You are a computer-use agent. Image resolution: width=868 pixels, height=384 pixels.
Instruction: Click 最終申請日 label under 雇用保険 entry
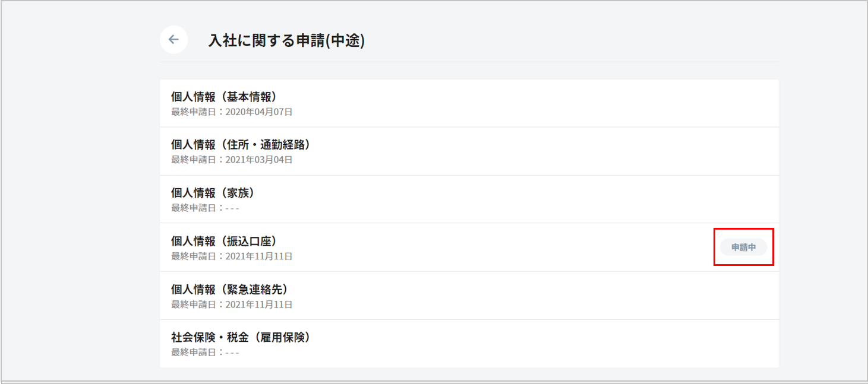point(195,353)
